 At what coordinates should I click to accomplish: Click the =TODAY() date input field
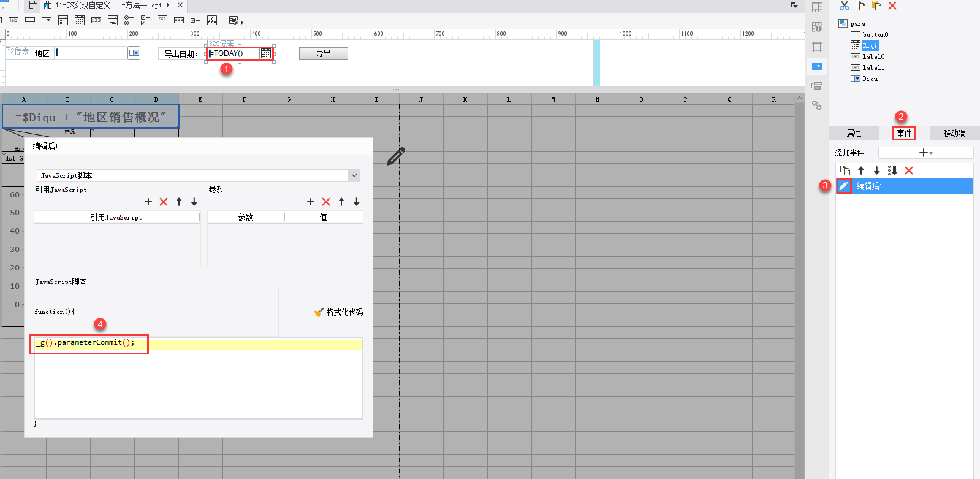pyautogui.click(x=234, y=54)
